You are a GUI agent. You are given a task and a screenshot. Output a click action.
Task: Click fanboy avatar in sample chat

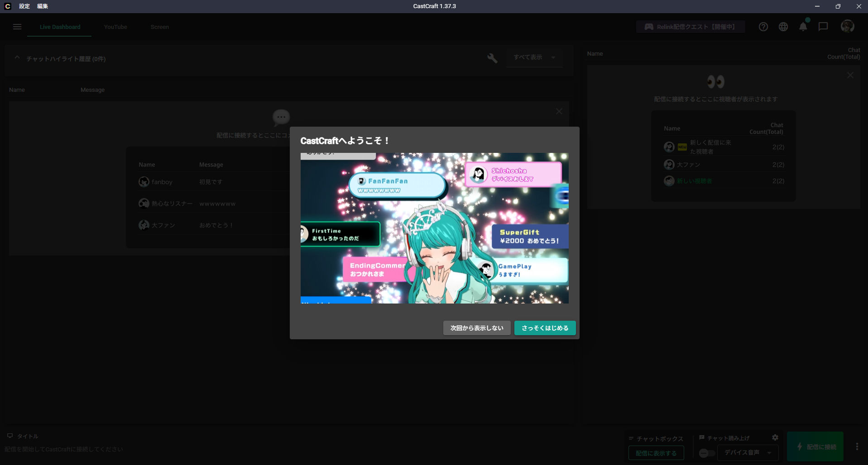click(x=144, y=182)
